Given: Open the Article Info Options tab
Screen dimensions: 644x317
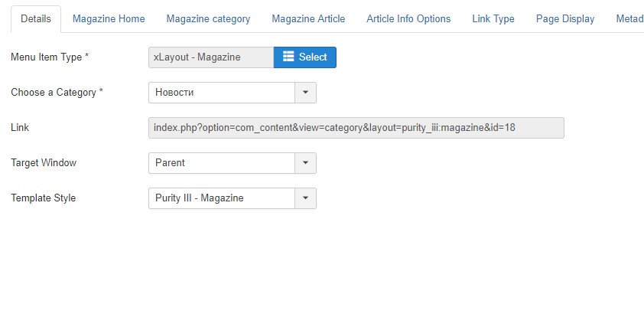Looking at the screenshot, I should pyautogui.click(x=408, y=19).
